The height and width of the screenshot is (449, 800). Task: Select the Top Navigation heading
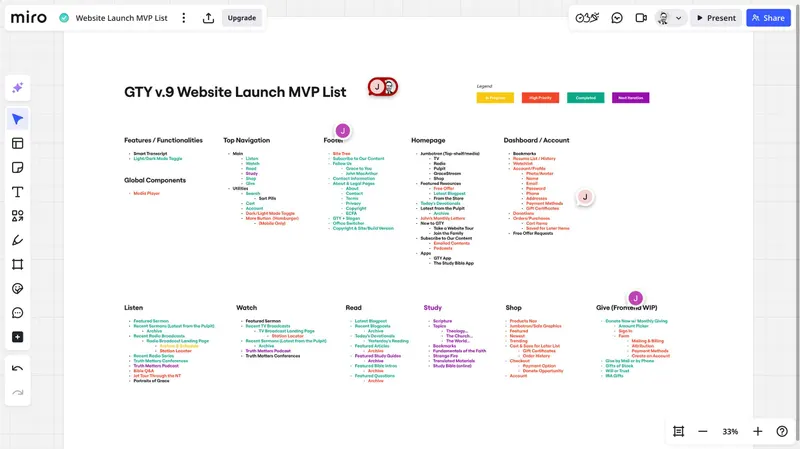(246, 140)
